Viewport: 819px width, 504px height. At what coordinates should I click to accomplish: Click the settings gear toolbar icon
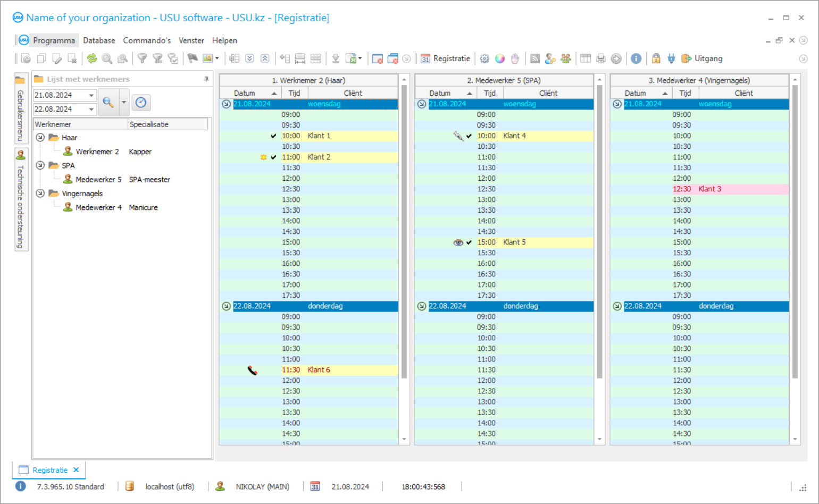[x=484, y=58]
